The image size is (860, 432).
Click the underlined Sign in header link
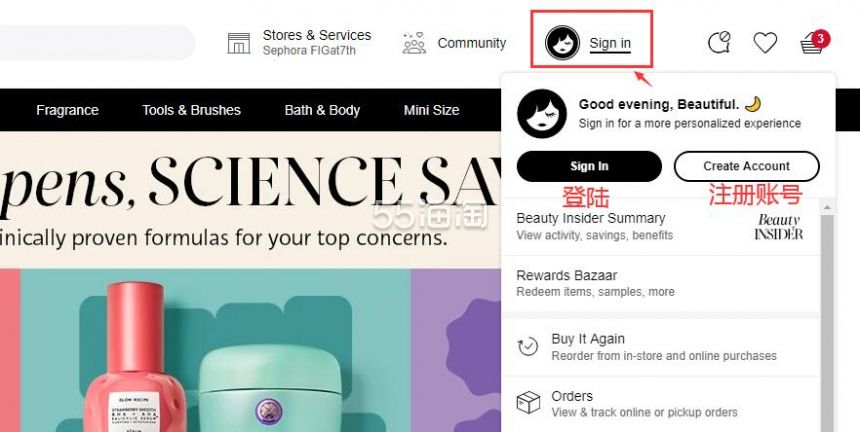(610, 43)
